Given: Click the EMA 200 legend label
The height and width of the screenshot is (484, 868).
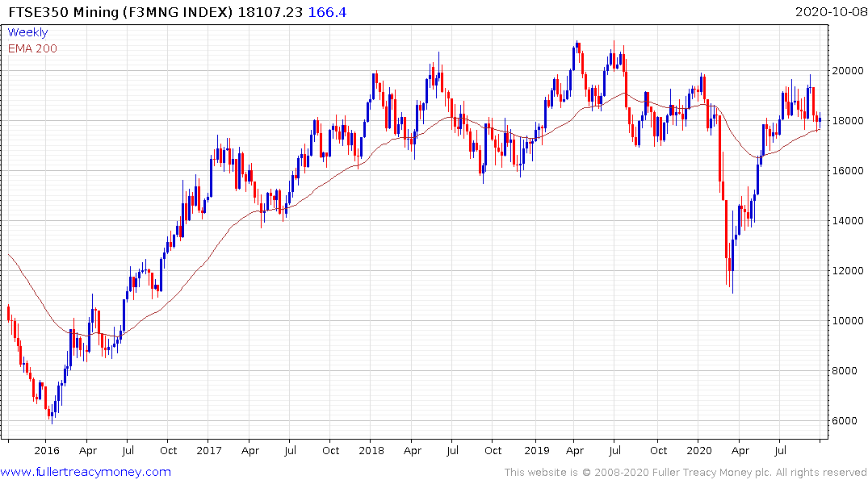Looking at the screenshot, I should tap(32, 48).
